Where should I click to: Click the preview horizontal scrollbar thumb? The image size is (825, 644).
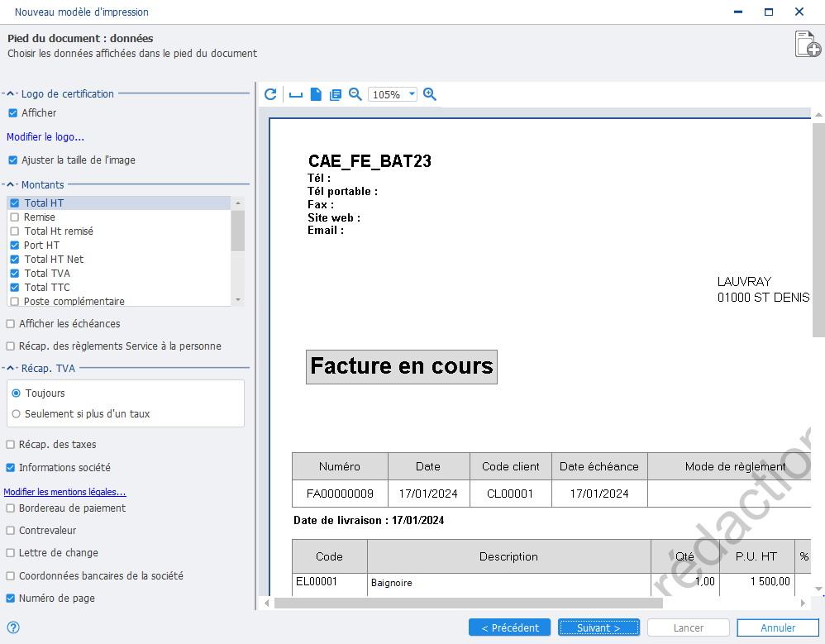(x=468, y=603)
